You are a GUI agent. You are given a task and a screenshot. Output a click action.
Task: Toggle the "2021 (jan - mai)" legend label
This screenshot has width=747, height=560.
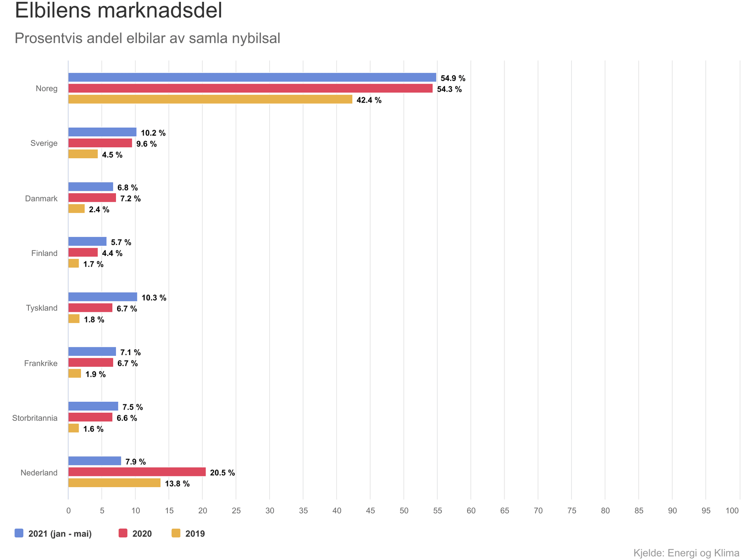(60, 534)
